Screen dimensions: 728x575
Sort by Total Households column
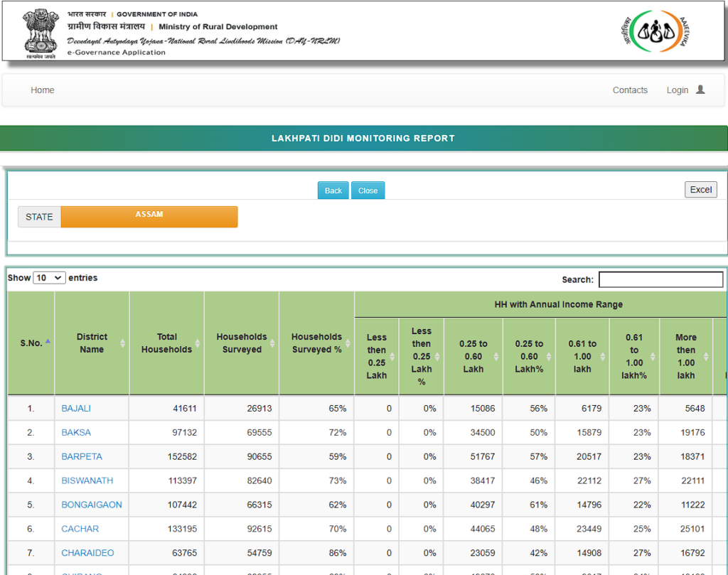198,343
